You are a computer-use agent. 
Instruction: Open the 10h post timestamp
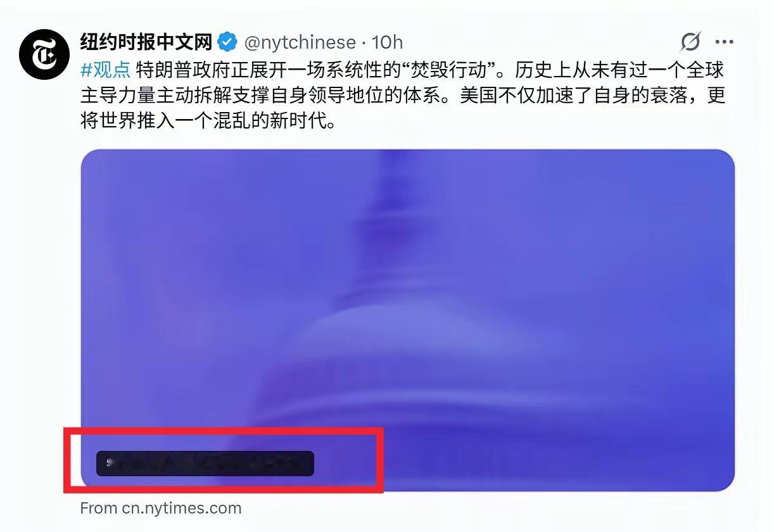click(387, 42)
